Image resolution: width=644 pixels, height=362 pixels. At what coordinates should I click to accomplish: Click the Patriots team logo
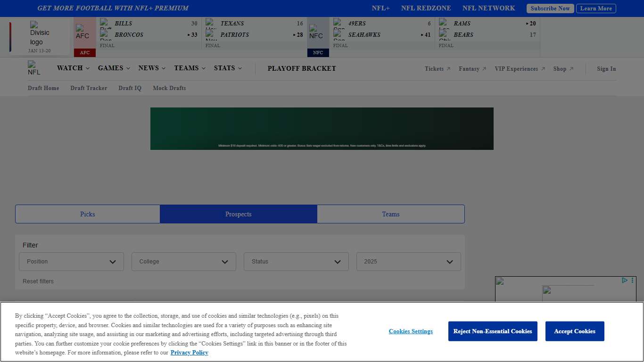tap(210, 35)
